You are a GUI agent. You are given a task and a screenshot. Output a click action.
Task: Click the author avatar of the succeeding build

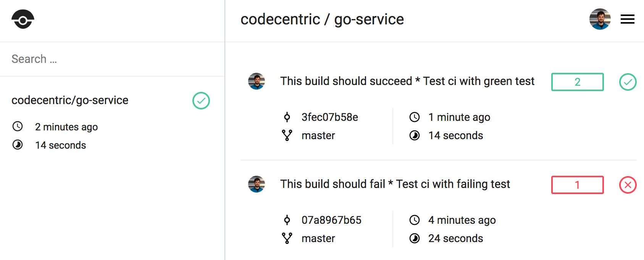pyautogui.click(x=257, y=81)
